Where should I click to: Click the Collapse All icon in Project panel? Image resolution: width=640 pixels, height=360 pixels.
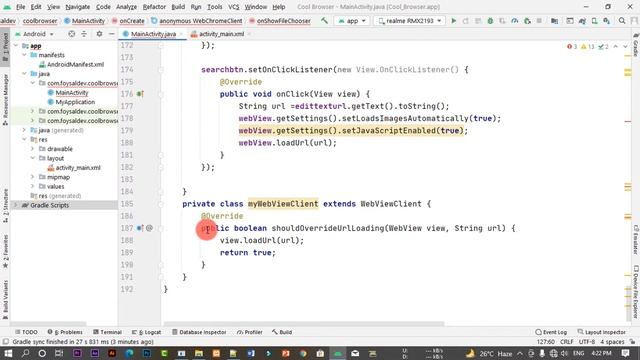click(x=84, y=34)
